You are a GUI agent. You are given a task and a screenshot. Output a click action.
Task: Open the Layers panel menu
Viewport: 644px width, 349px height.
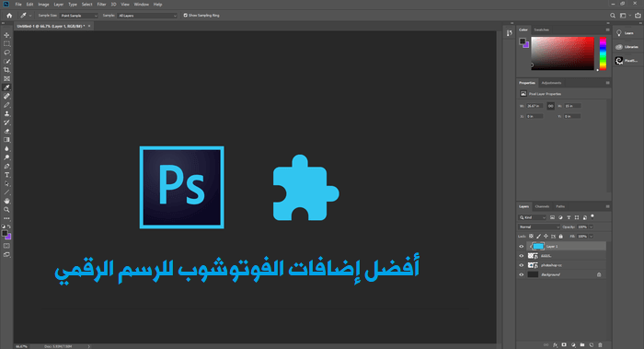607,206
